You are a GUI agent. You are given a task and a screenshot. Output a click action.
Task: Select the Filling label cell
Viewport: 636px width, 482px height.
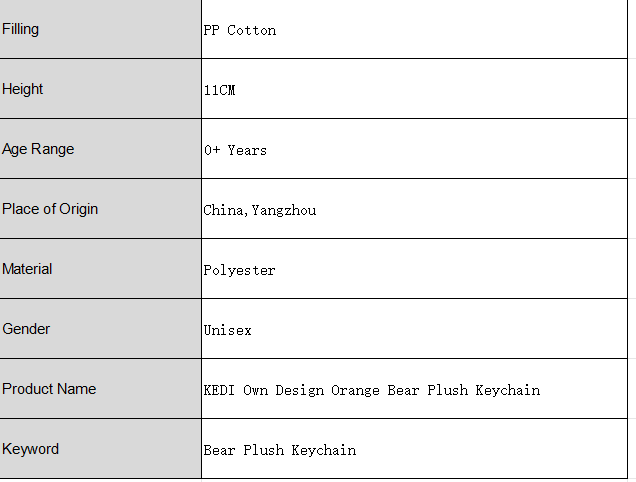(100, 29)
